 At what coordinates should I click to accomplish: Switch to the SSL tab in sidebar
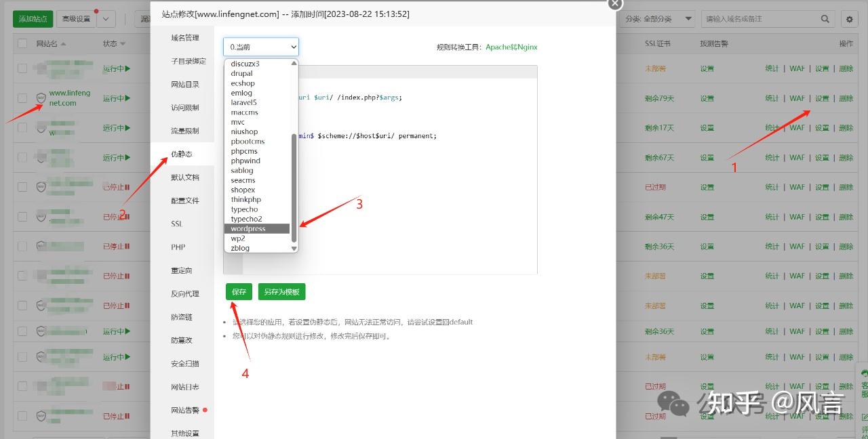tap(178, 224)
